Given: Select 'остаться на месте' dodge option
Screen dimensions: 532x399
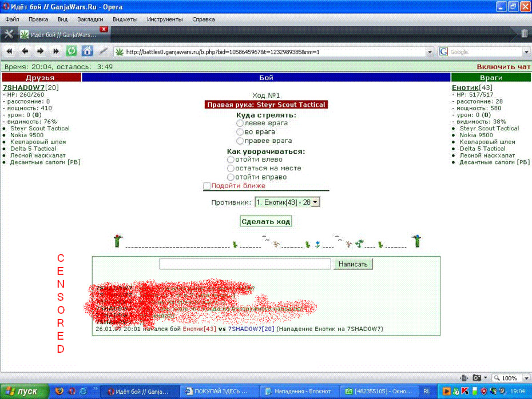Looking at the screenshot, I should pyautogui.click(x=231, y=168).
